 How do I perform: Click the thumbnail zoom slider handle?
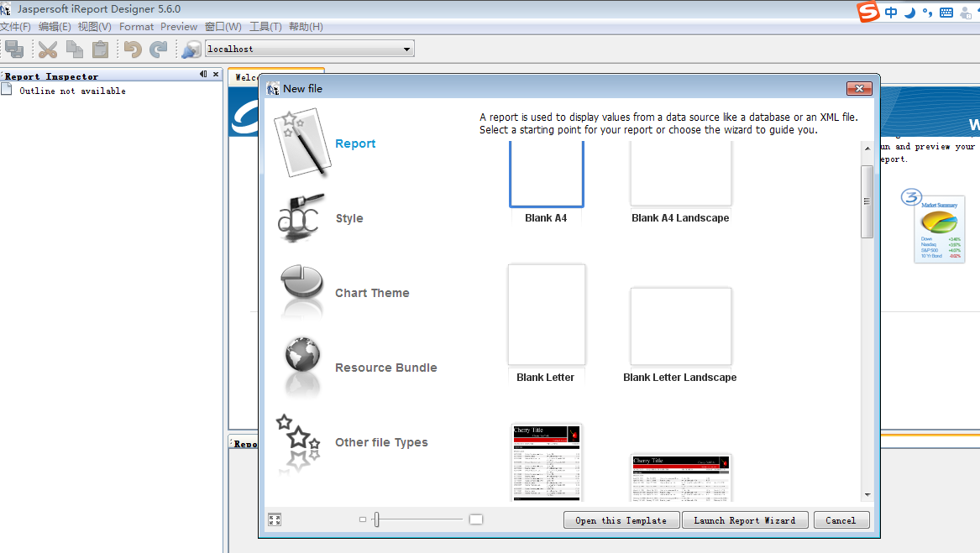point(376,519)
